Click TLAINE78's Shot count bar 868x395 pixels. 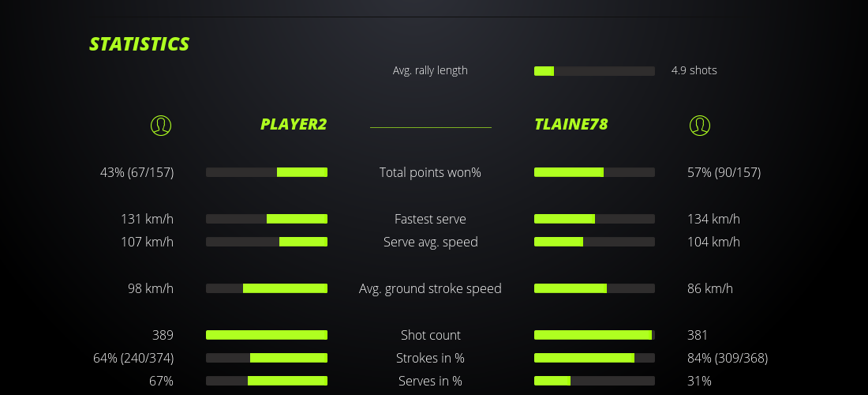click(594, 335)
